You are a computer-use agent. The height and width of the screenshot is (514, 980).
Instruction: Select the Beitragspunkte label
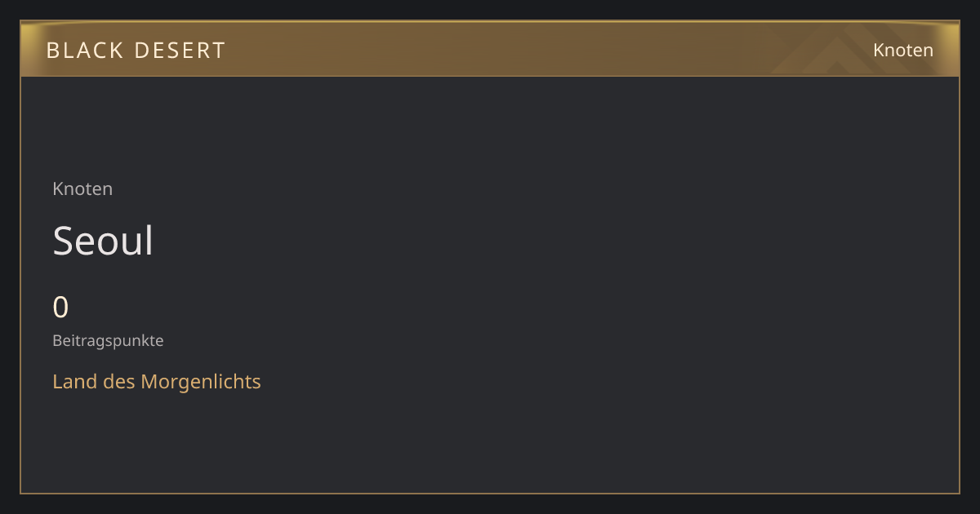coord(108,341)
